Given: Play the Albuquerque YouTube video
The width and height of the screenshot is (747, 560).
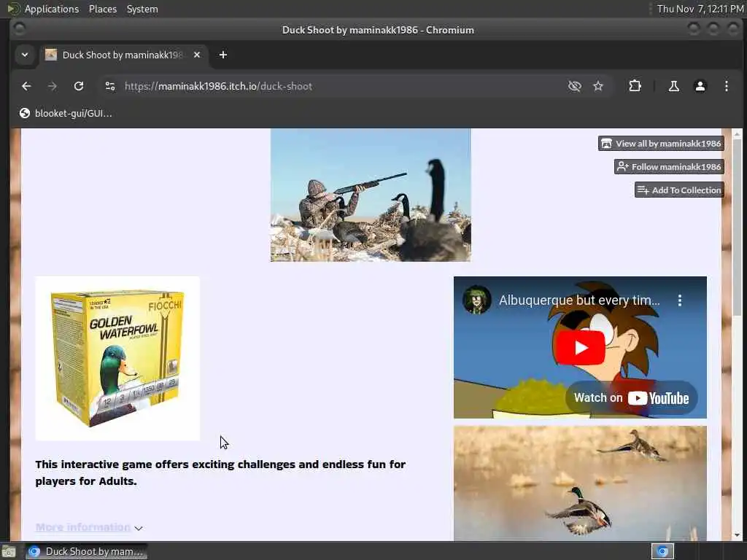Looking at the screenshot, I should (580, 348).
